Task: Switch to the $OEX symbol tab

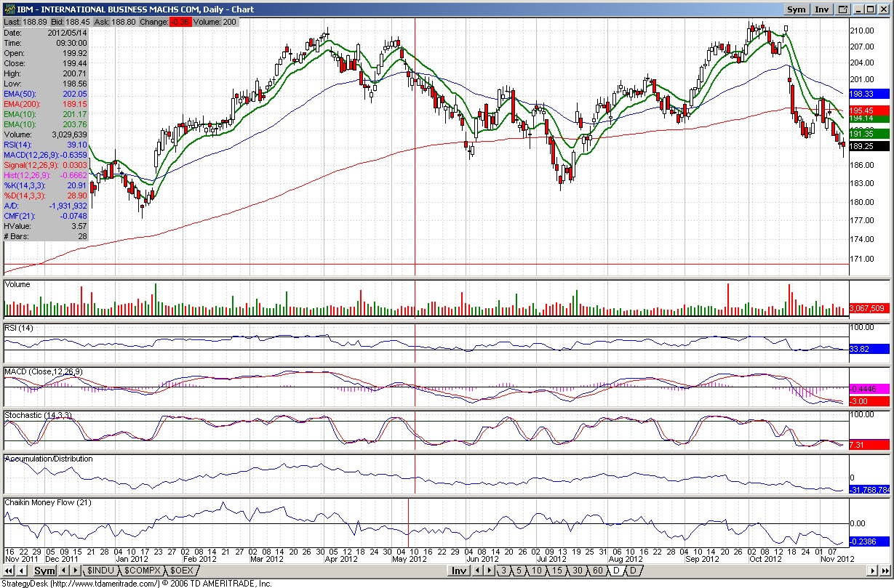Action: (182, 571)
